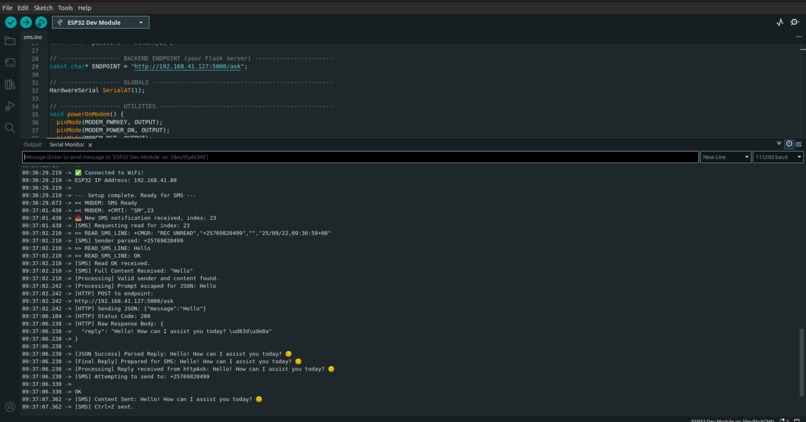Click the Serial Monitor vertical scrollbar
Viewport: 806px width, 422px height.
click(x=801, y=362)
